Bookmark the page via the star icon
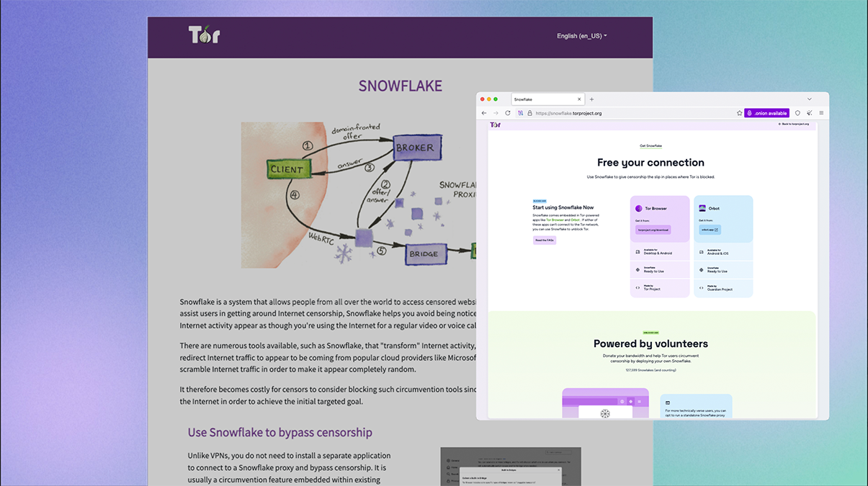Viewport: 868px width, 486px height. 739,112
